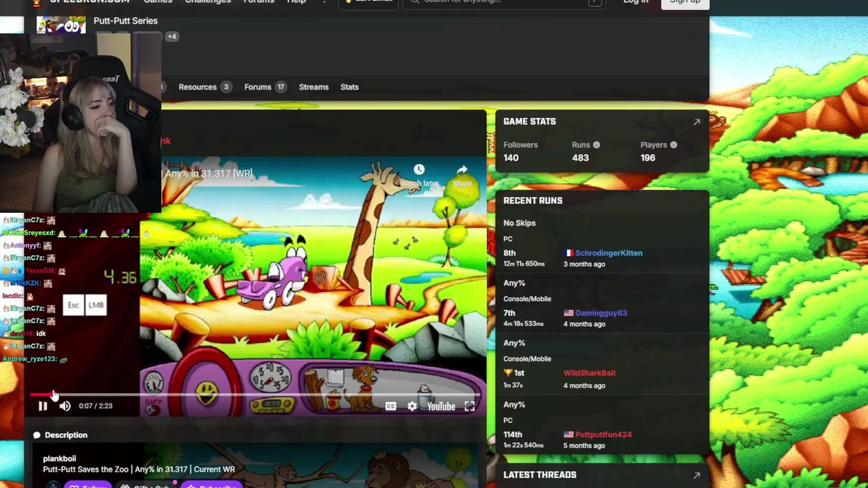The image size is (868, 488).
Task: Click the Watch later clock icon
Action: 419,169
